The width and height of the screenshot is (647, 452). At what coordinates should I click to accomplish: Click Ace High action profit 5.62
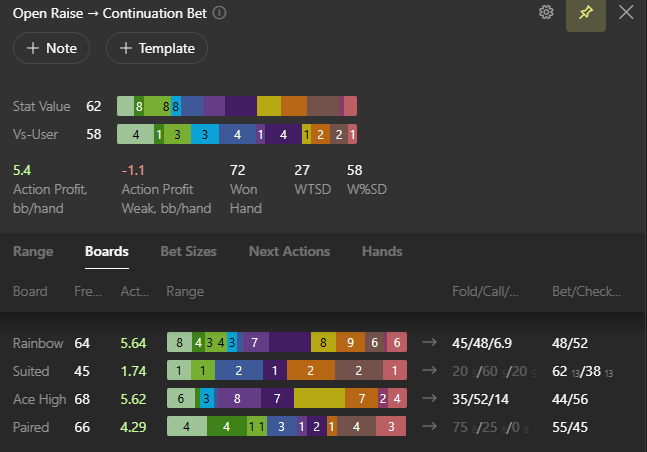(x=133, y=399)
